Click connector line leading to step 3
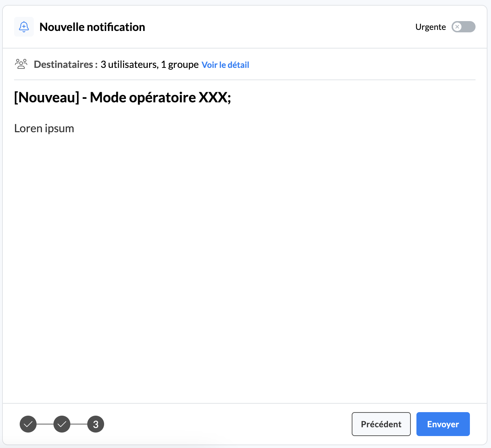The image size is (491, 448). coord(79,424)
